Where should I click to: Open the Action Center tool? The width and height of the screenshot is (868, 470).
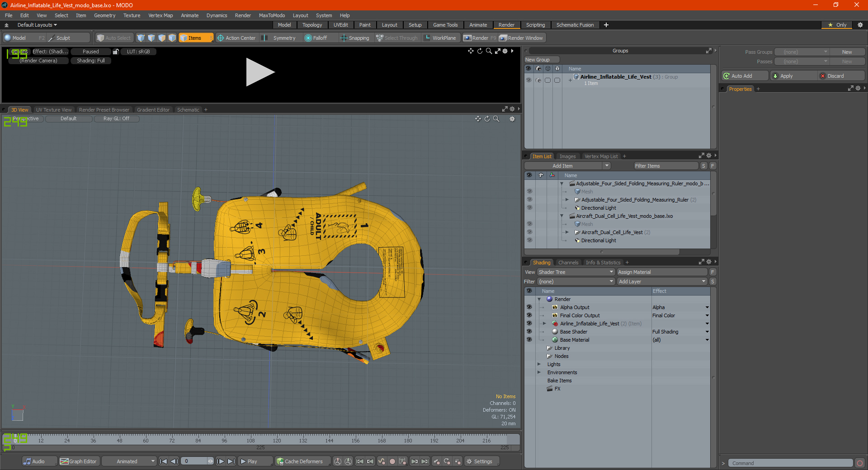click(x=236, y=38)
